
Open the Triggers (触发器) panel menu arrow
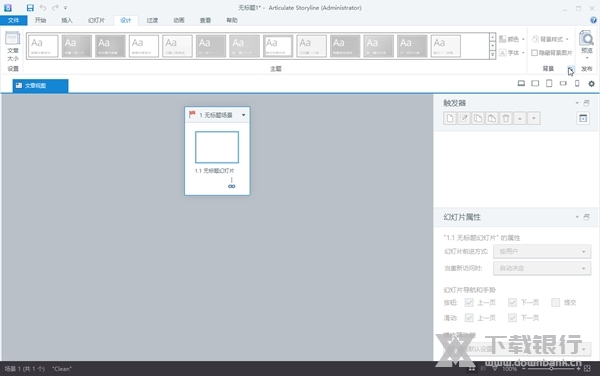coord(577,103)
